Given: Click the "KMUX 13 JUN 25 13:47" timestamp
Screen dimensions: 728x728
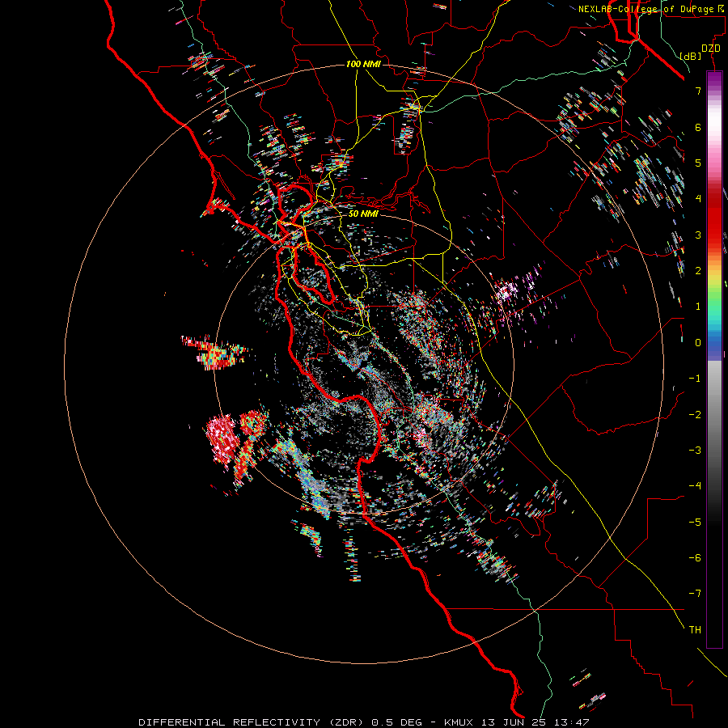Looking at the screenshot, I should pyautogui.click(x=517, y=722).
